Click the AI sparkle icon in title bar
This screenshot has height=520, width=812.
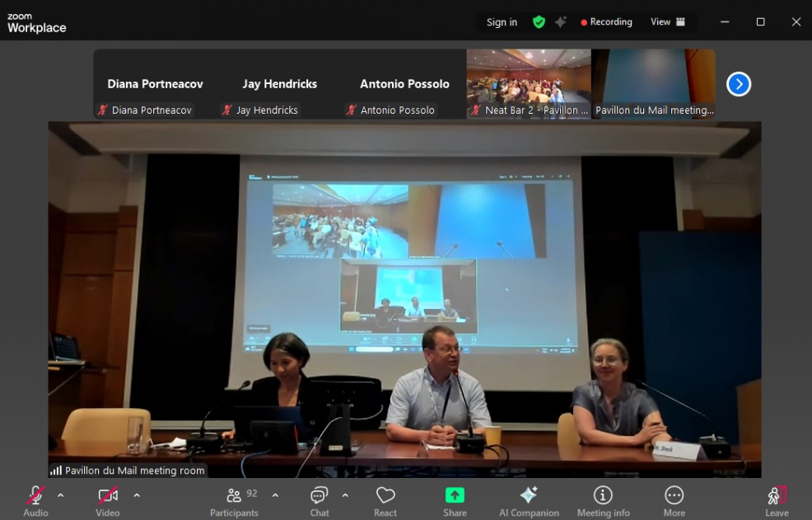561,22
